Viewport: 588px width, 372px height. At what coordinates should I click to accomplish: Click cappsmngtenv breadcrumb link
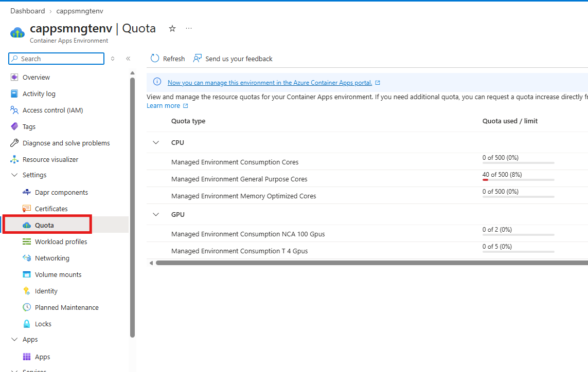point(80,11)
